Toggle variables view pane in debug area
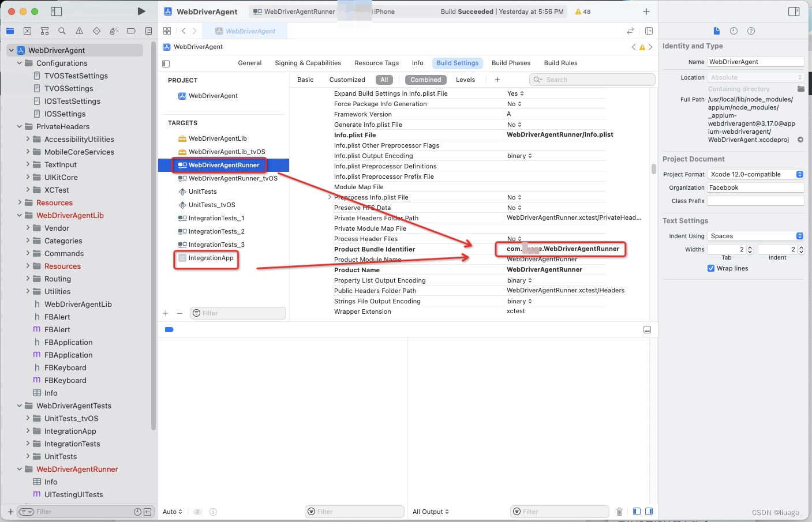 (637, 512)
